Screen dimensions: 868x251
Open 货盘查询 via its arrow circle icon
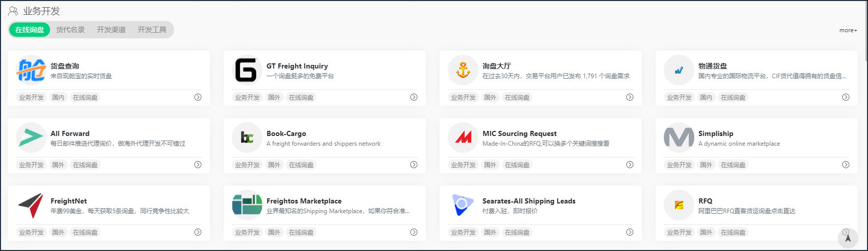tap(198, 97)
